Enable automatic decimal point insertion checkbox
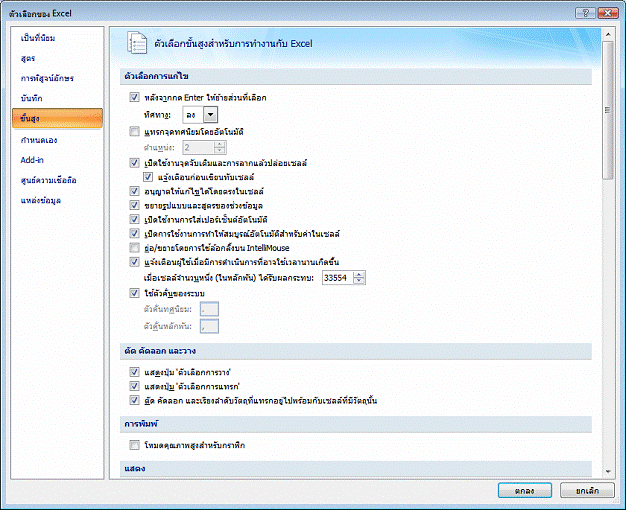 [134, 131]
